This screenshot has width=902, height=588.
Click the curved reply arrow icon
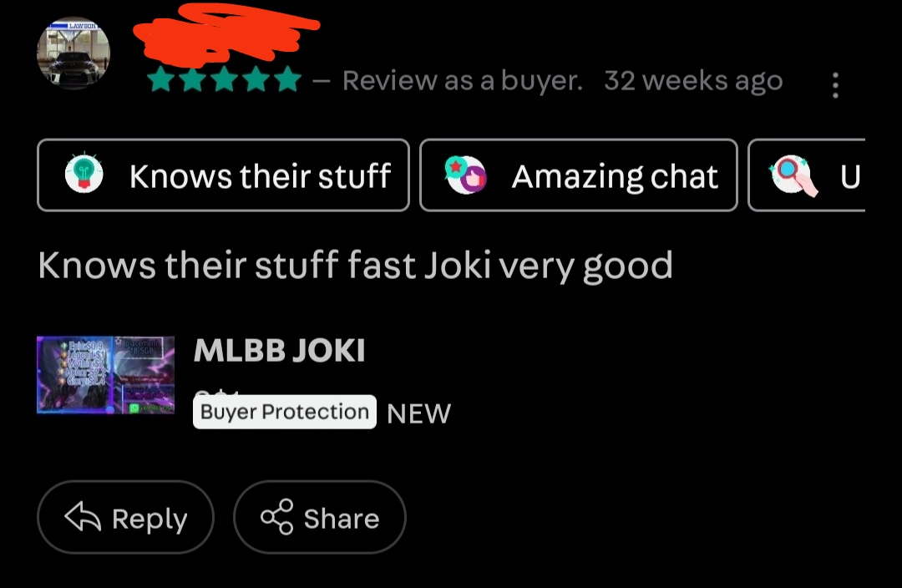pos(83,517)
